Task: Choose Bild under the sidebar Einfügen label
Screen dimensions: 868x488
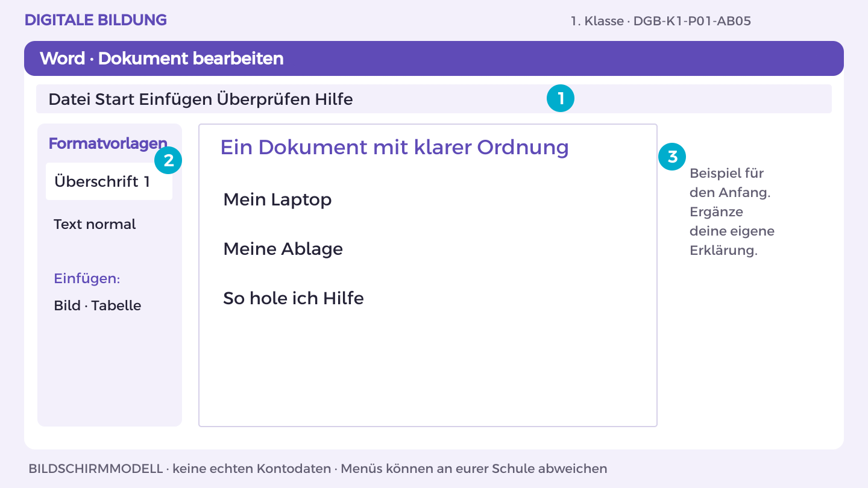Action: [67, 305]
